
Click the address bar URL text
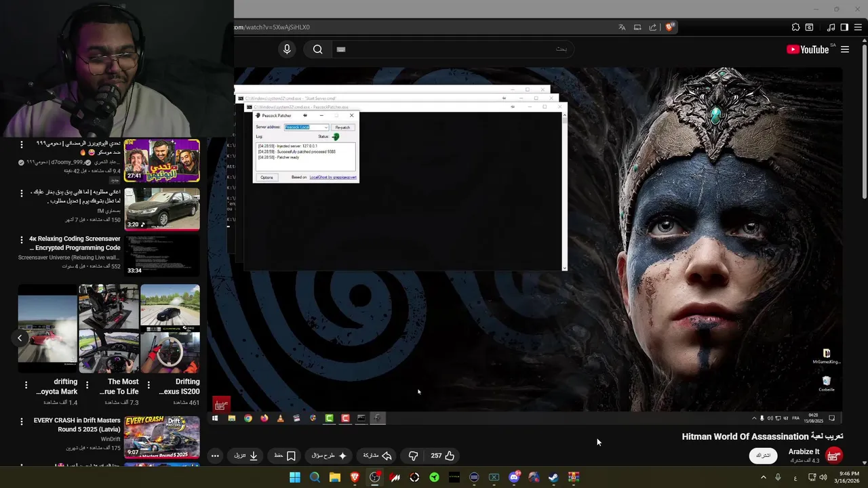pos(272,27)
